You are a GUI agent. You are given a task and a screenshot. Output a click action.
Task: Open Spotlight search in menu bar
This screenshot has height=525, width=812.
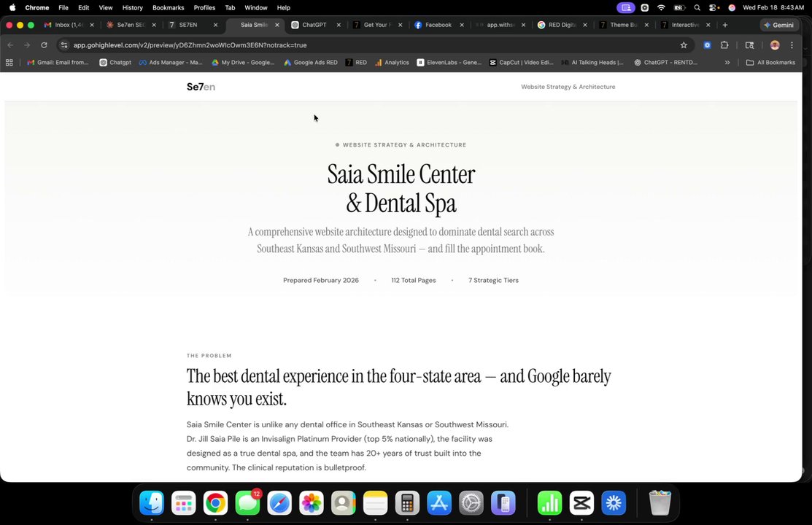pos(697,8)
